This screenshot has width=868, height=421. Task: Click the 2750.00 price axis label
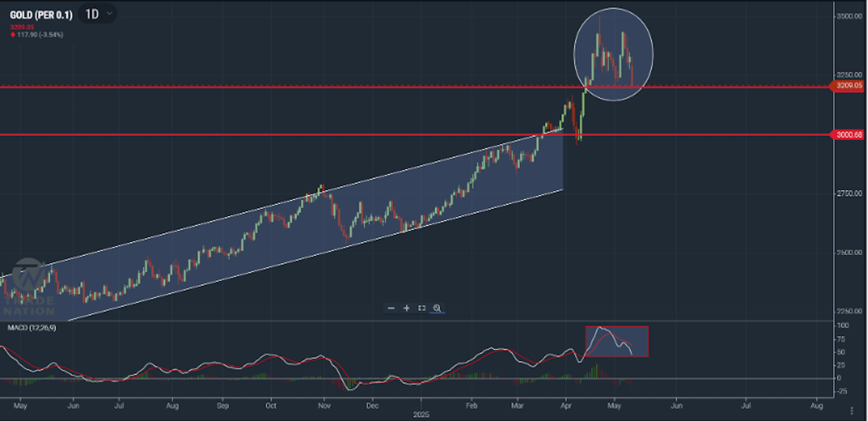pos(849,194)
